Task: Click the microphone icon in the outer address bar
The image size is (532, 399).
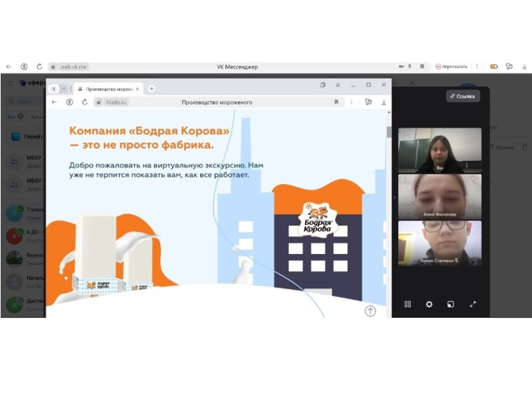Action: pos(410,66)
